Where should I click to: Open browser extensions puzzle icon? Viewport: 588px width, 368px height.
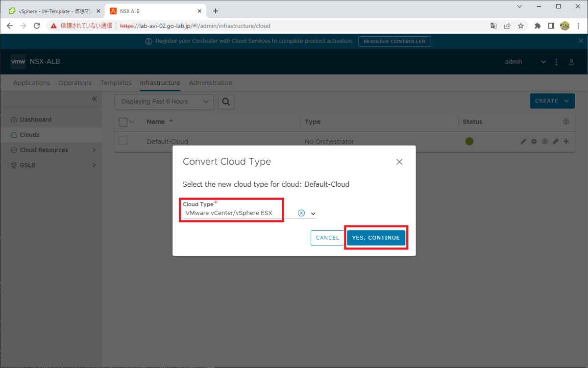(538, 26)
